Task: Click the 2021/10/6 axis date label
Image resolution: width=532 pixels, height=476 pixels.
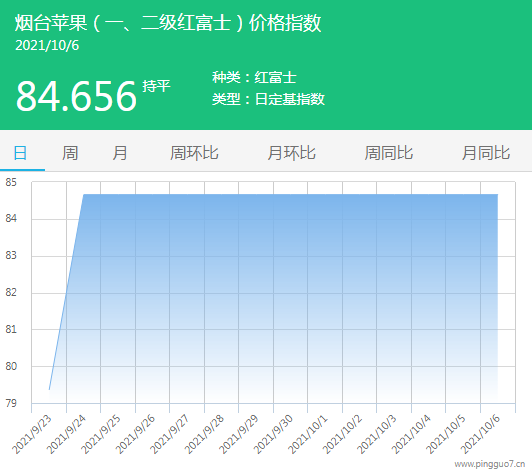Action: [480, 434]
